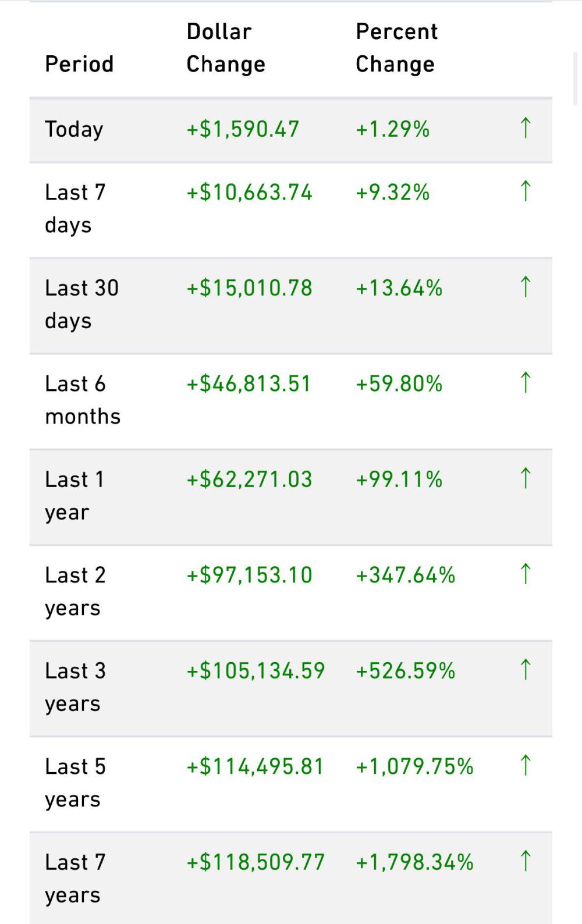Click the up arrow for Last 1 year
The image size is (582, 924).
(x=525, y=478)
